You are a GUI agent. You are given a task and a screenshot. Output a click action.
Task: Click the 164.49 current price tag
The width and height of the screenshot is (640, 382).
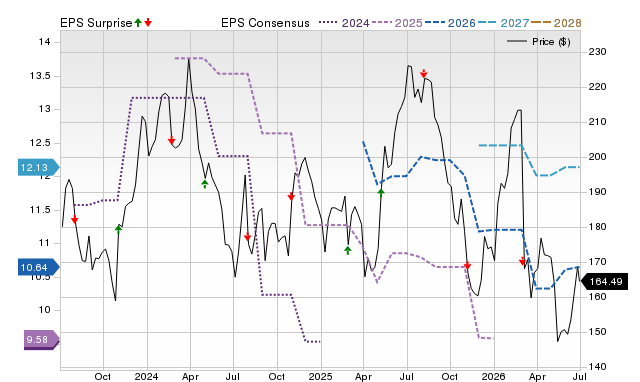pyautogui.click(x=604, y=282)
